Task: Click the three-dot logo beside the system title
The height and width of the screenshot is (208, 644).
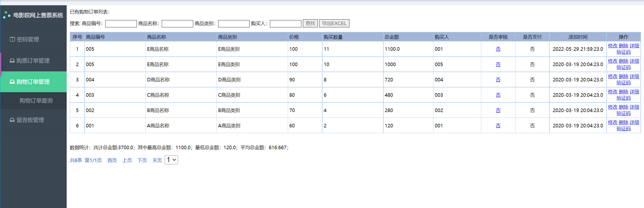Action: 7,15
